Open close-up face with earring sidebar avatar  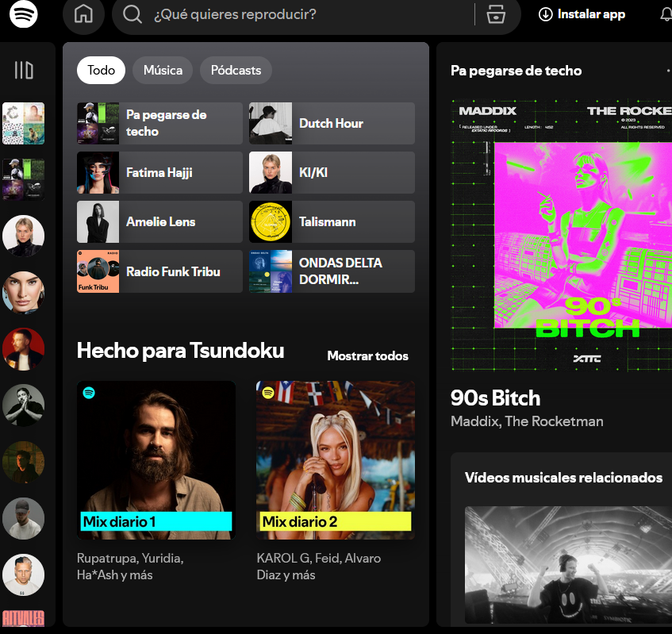(x=24, y=293)
